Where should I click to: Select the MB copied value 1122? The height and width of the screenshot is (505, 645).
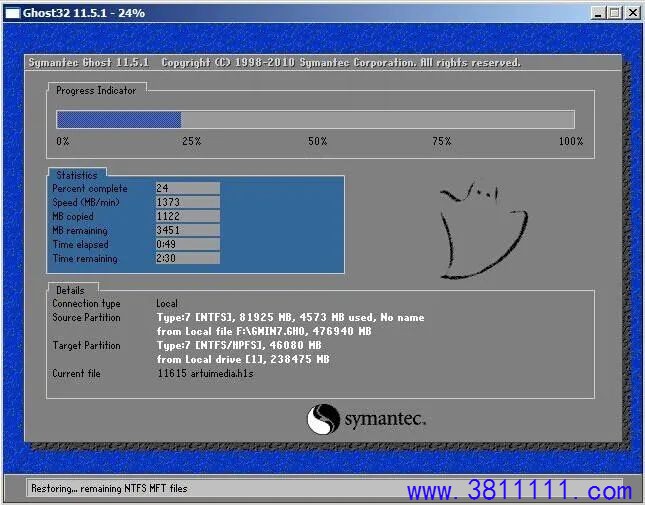[x=188, y=216]
